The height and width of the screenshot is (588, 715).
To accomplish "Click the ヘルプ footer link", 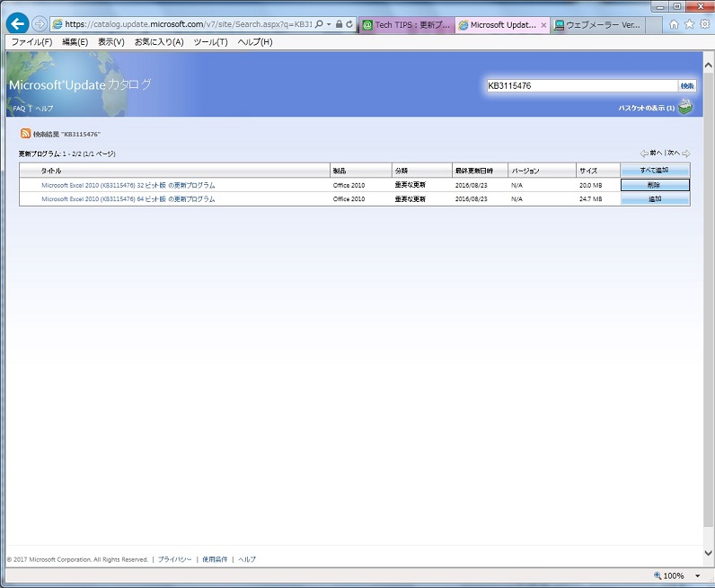I will tap(247, 559).
